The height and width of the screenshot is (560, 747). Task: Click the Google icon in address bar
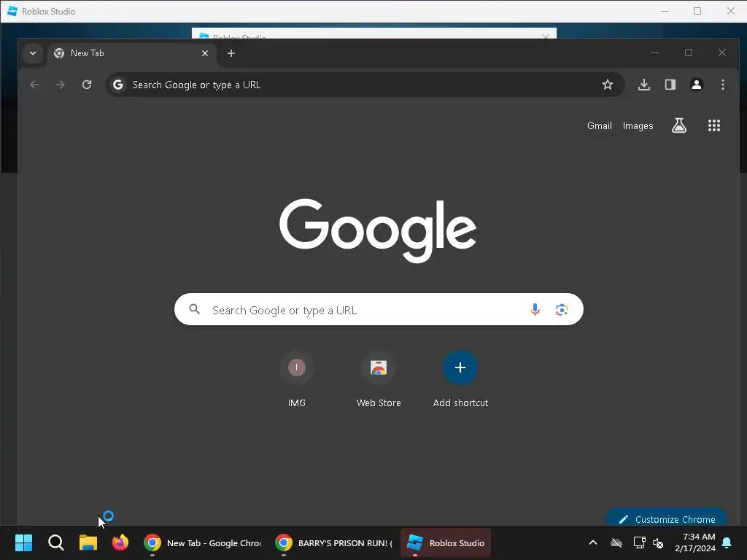[118, 85]
